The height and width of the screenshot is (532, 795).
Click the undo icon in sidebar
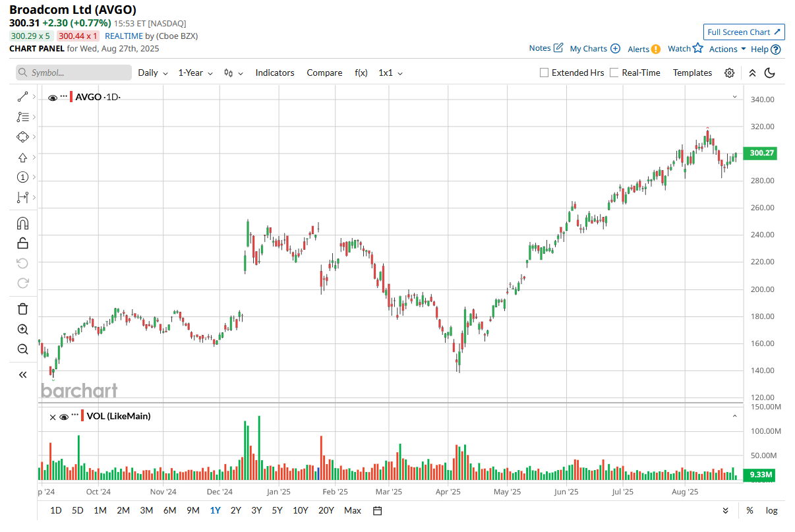22,264
